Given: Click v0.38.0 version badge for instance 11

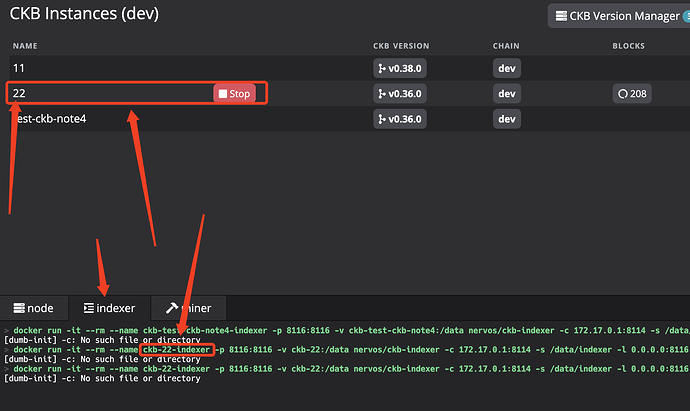Looking at the screenshot, I should pyautogui.click(x=400, y=68).
